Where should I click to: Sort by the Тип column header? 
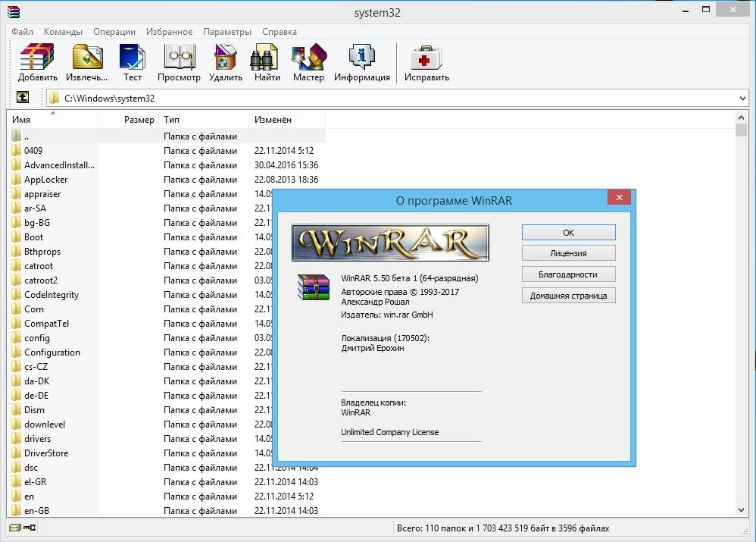coord(204,120)
